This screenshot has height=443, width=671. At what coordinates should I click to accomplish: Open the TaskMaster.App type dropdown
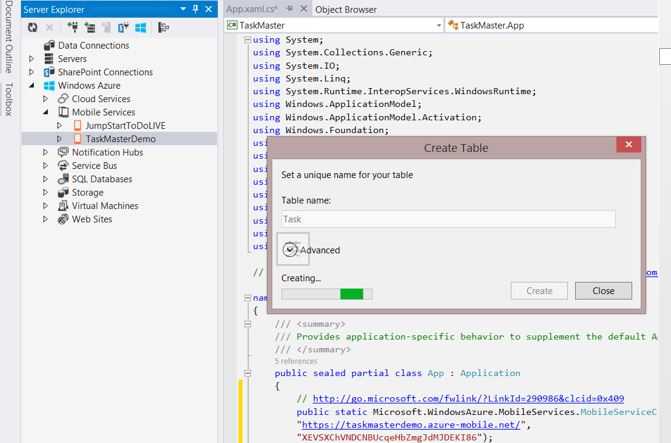coord(552,25)
